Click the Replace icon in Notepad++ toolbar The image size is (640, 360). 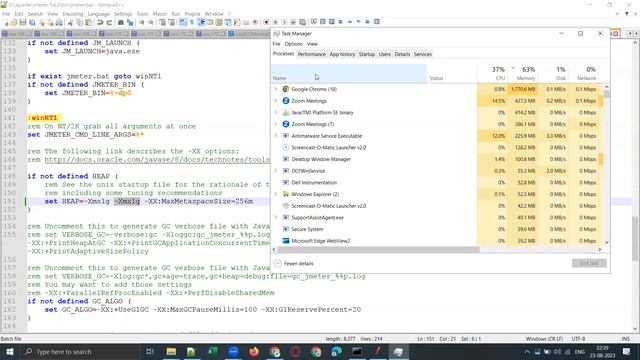coord(130,22)
